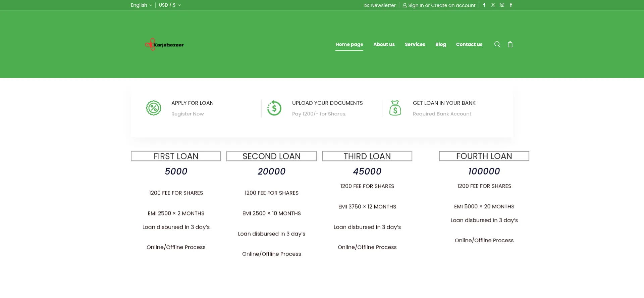This screenshot has height=298, width=644.
Task: Click the money bag Get Loan icon
Action: point(395,108)
